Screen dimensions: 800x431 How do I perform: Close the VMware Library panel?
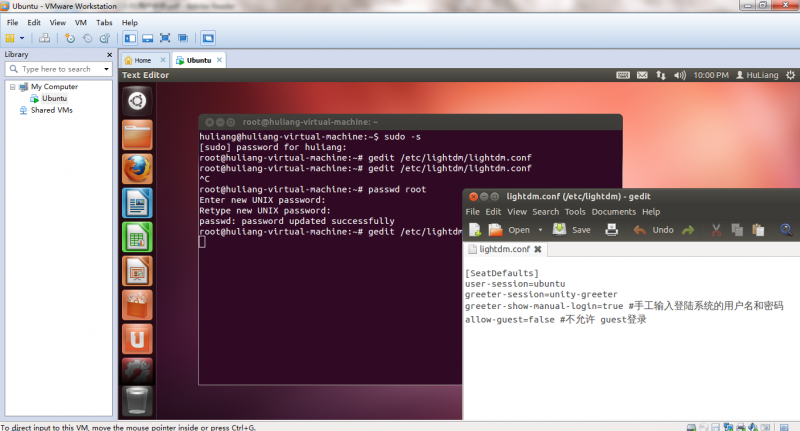click(x=109, y=55)
